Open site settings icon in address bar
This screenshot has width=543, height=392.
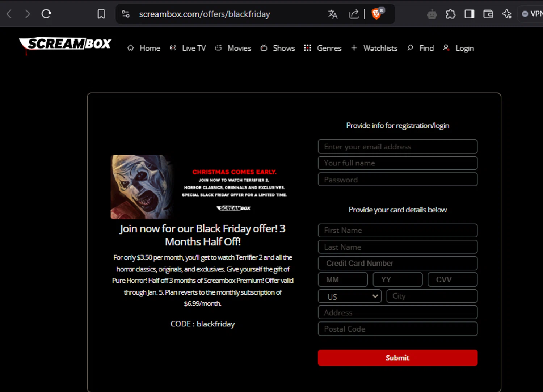tap(126, 14)
